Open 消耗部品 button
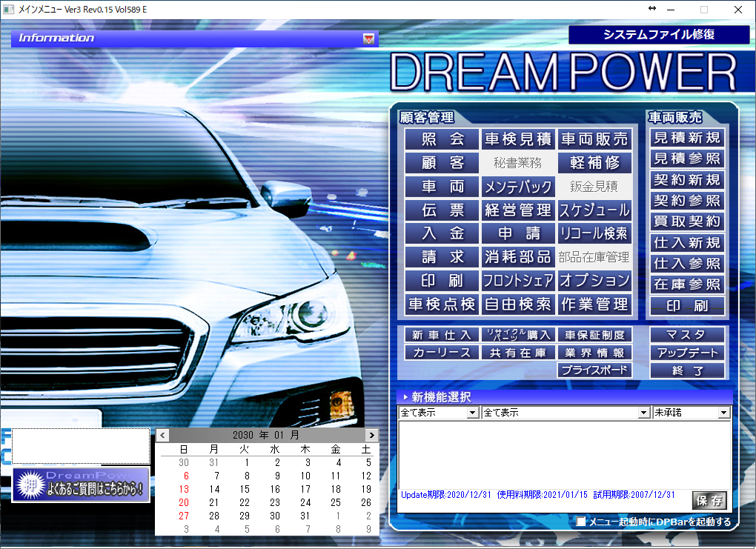The height and width of the screenshot is (549, 756). click(518, 257)
